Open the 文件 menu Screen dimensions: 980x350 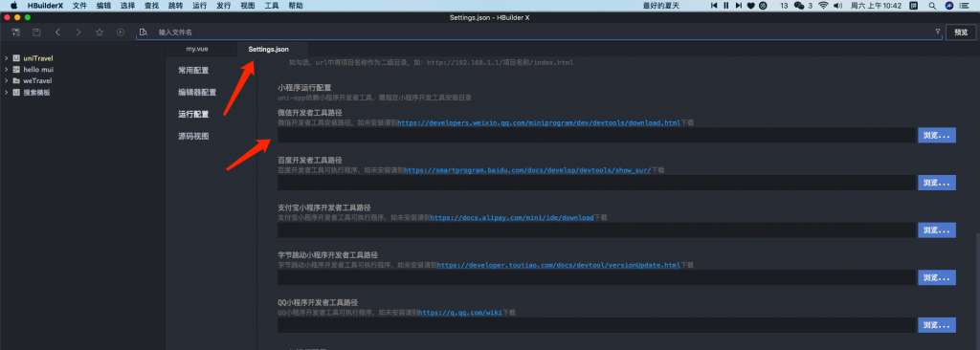(x=79, y=5)
